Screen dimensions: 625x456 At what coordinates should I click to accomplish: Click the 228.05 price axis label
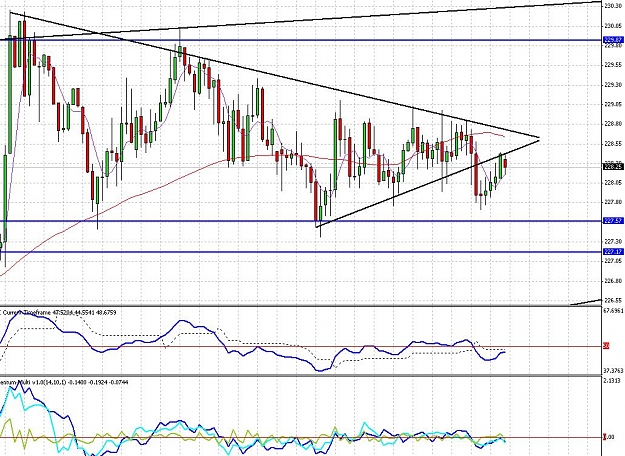pyautogui.click(x=613, y=183)
